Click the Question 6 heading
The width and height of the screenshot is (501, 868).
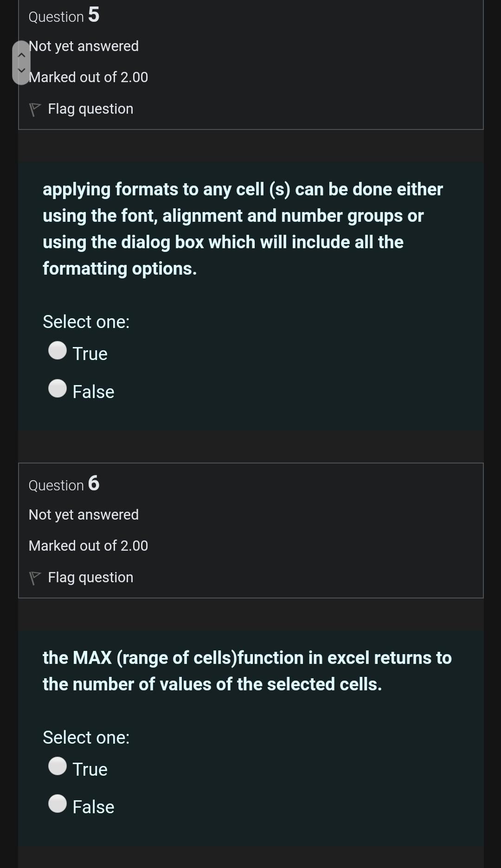coord(64,484)
